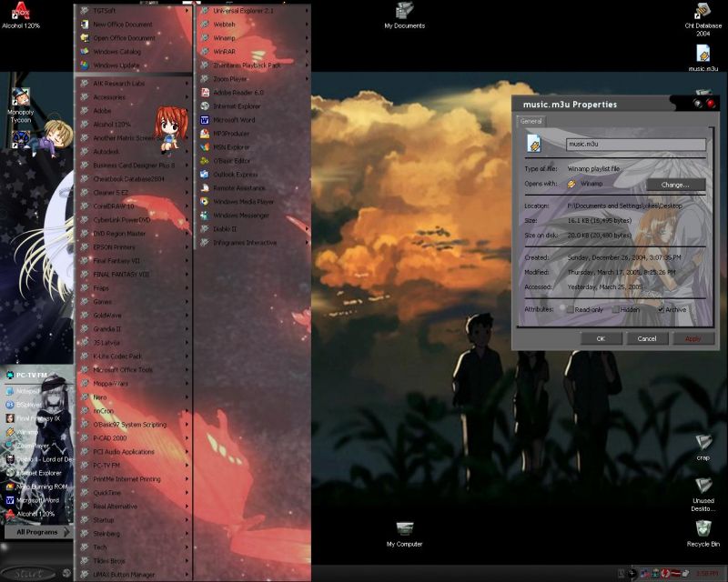The width and height of the screenshot is (728, 582).
Task: Open Windows Catalog entry
Action: [134, 52]
